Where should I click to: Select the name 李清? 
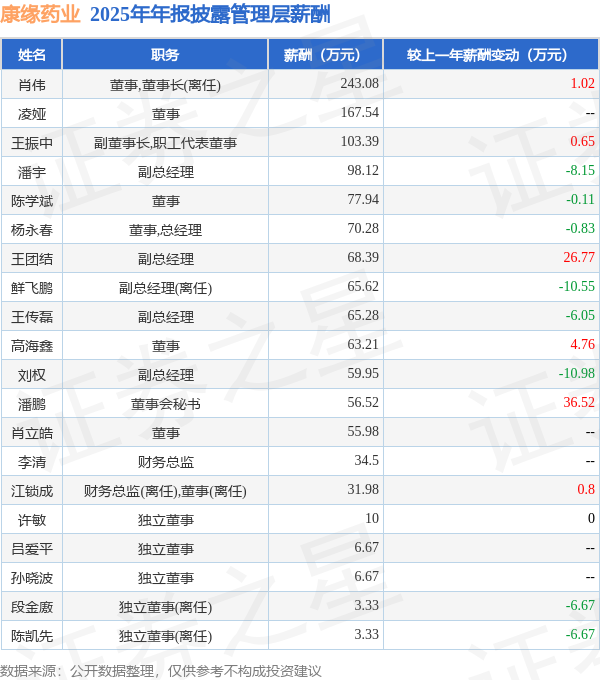point(32,462)
